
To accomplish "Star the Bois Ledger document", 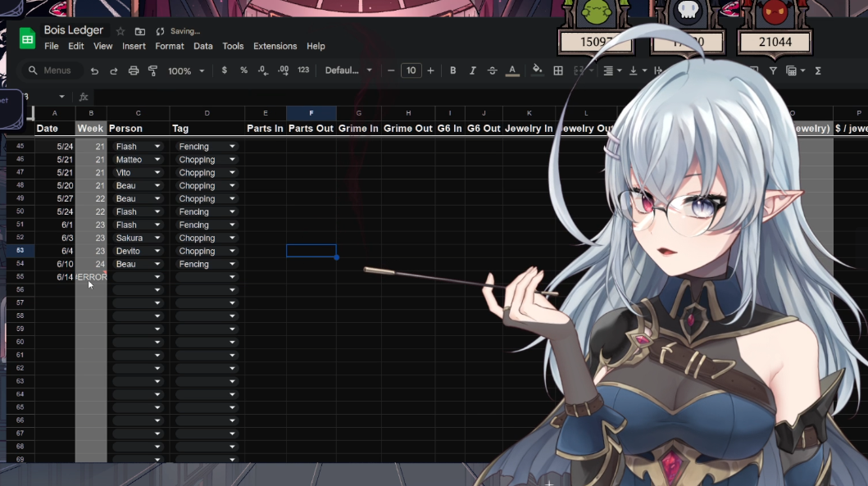I will (120, 31).
